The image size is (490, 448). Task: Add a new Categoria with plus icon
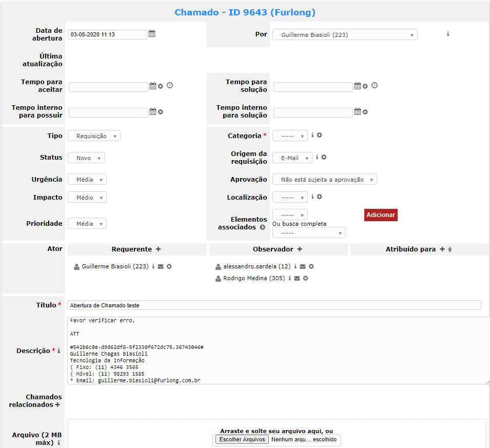click(320, 135)
